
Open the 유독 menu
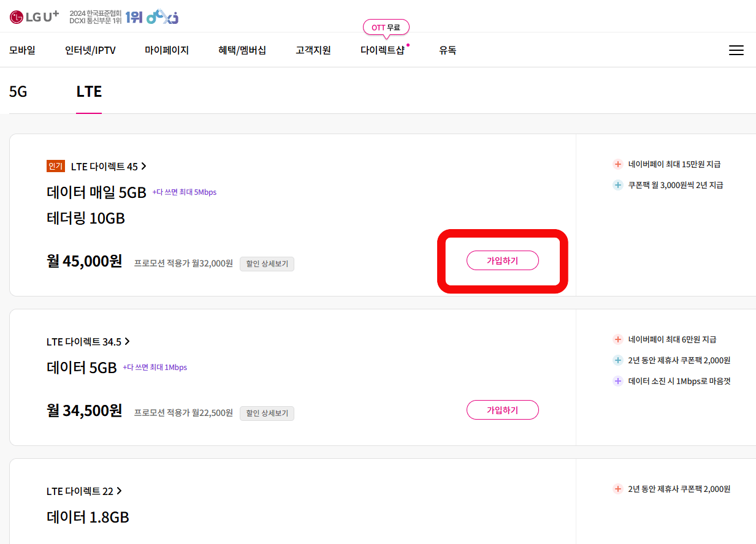[448, 50]
